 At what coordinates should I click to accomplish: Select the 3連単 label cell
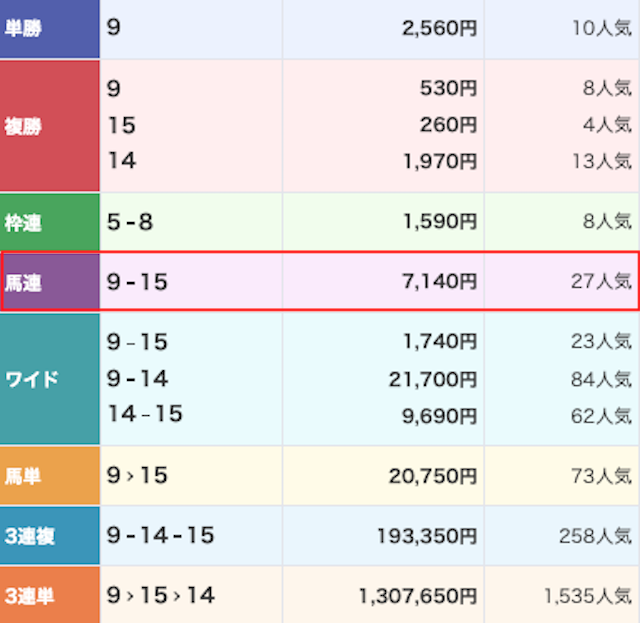click(x=49, y=595)
